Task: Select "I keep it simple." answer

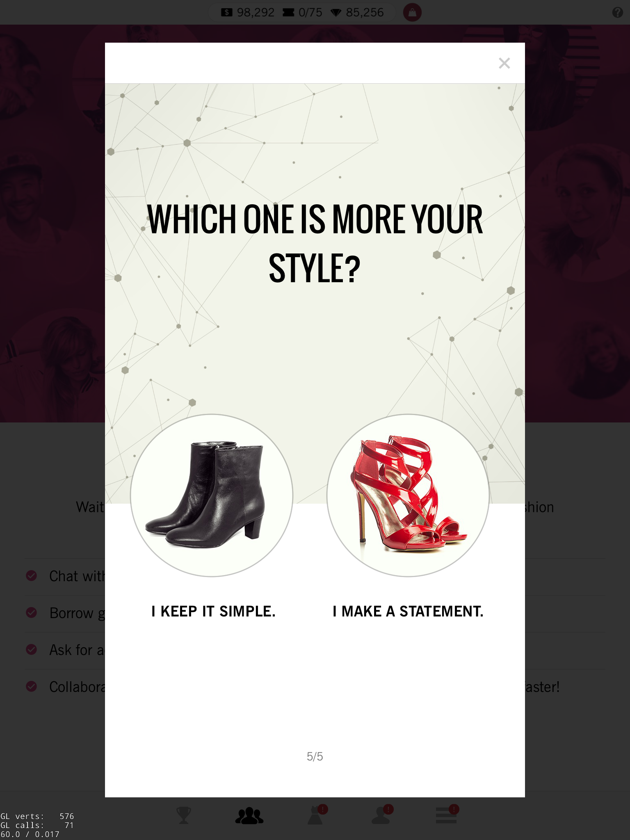Action: (x=213, y=611)
